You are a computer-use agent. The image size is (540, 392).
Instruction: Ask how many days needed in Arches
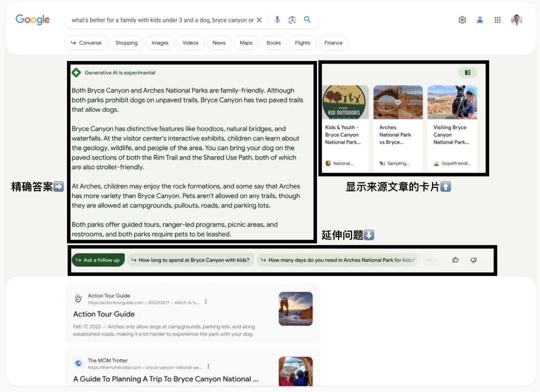coord(338,260)
